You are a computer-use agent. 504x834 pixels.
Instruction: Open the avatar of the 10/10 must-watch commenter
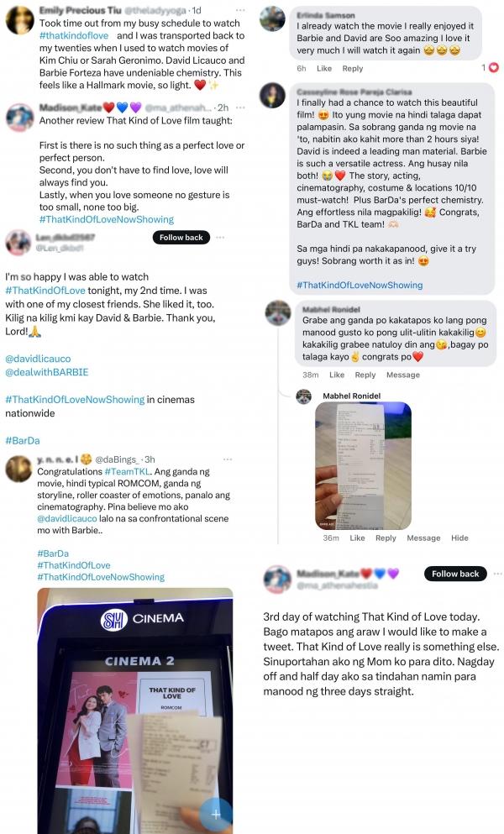pyautogui.click(x=272, y=95)
